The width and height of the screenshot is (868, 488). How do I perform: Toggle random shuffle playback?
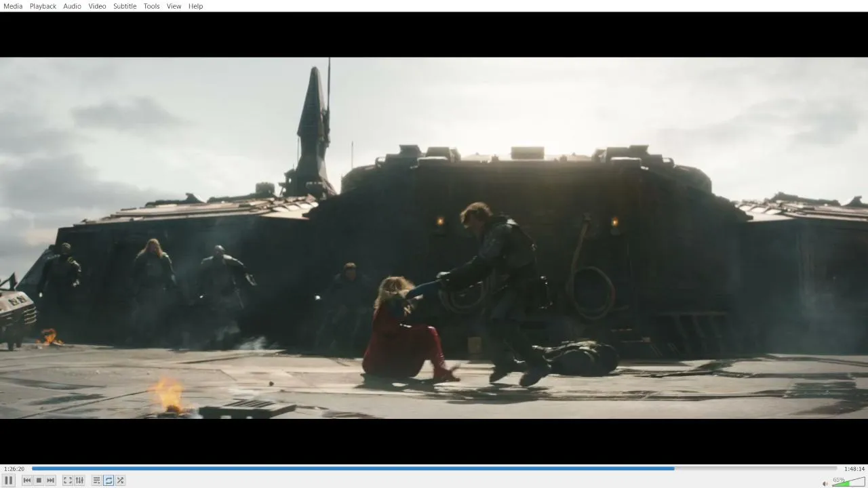(x=120, y=481)
